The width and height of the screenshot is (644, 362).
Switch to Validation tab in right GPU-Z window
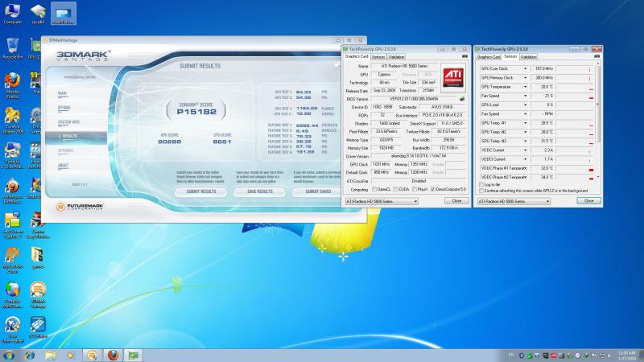pyautogui.click(x=528, y=57)
